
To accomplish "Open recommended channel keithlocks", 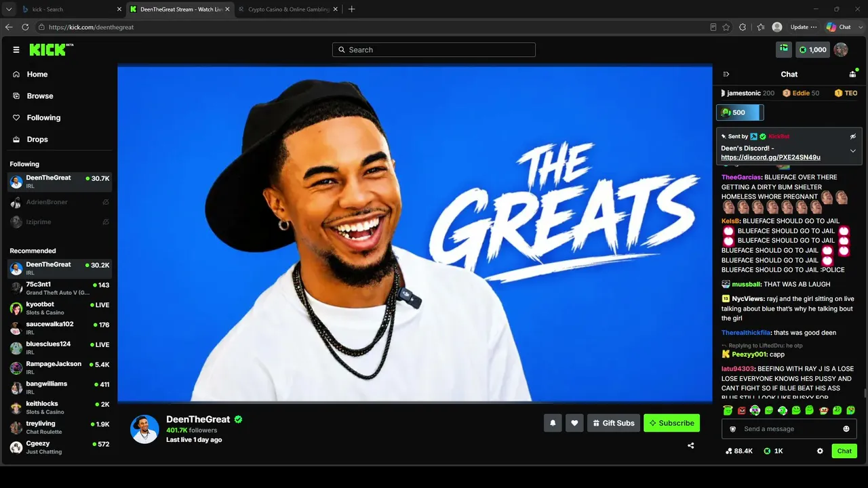I will point(60,408).
